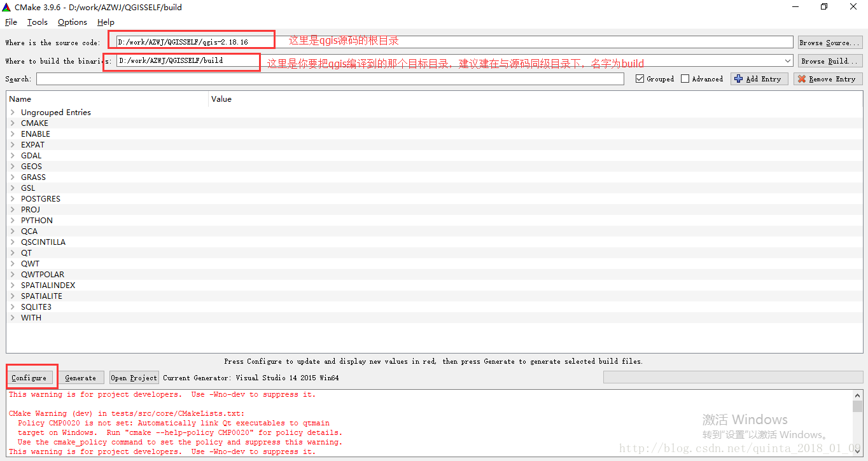Click the output log scroll down arrow

[x=857, y=451]
